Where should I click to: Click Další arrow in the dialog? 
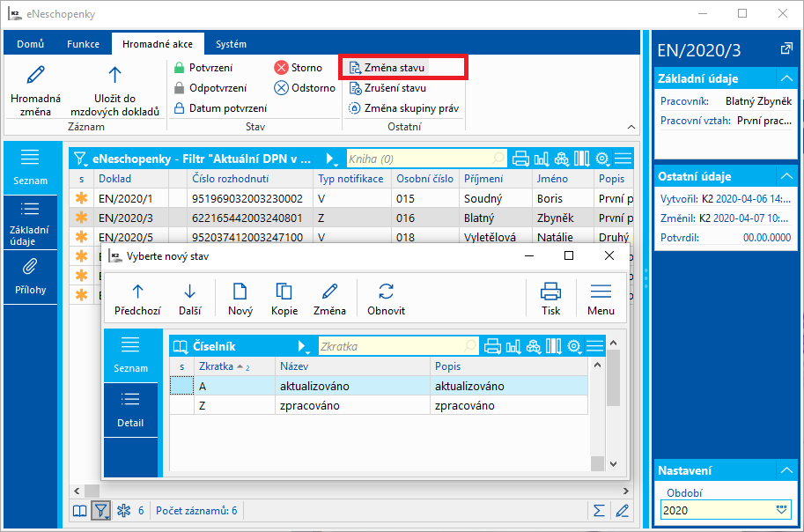(x=189, y=299)
